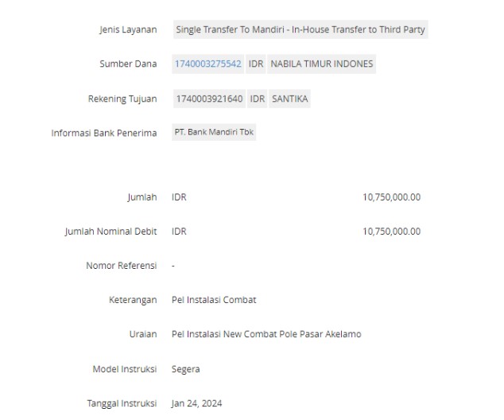
Task: Select Keterangan text Pel Instalasi Combat
Action: coord(214,300)
